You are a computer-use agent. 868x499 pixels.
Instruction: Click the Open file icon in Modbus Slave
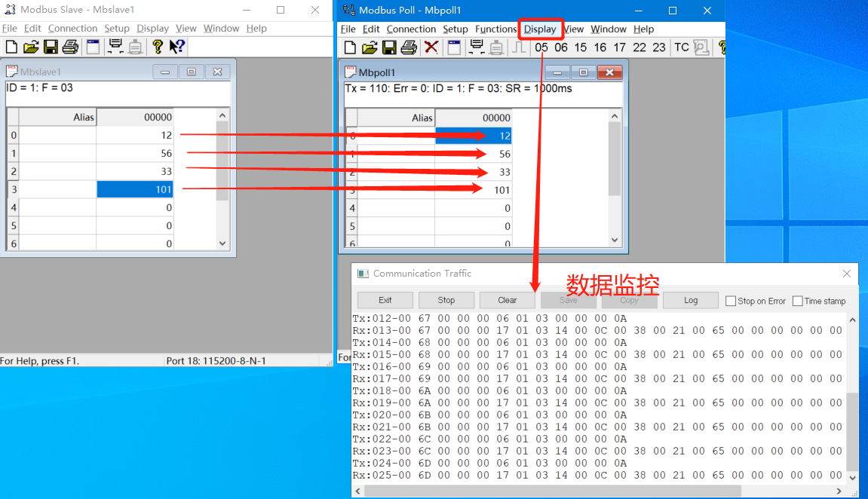[31, 47]
